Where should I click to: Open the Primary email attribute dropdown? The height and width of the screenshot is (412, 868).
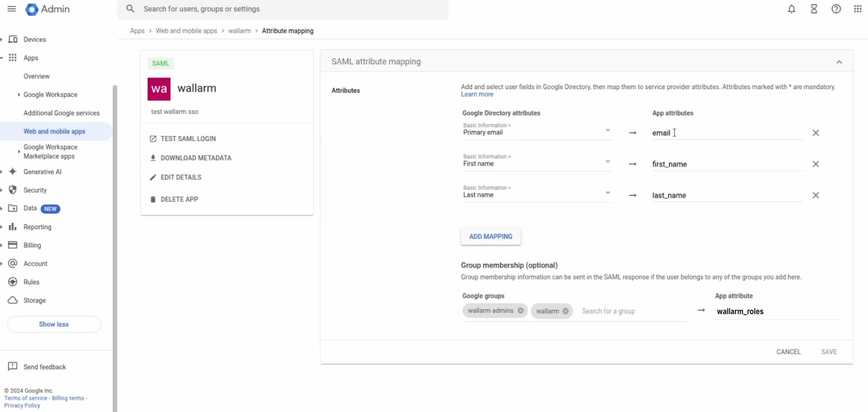(607, 130)
